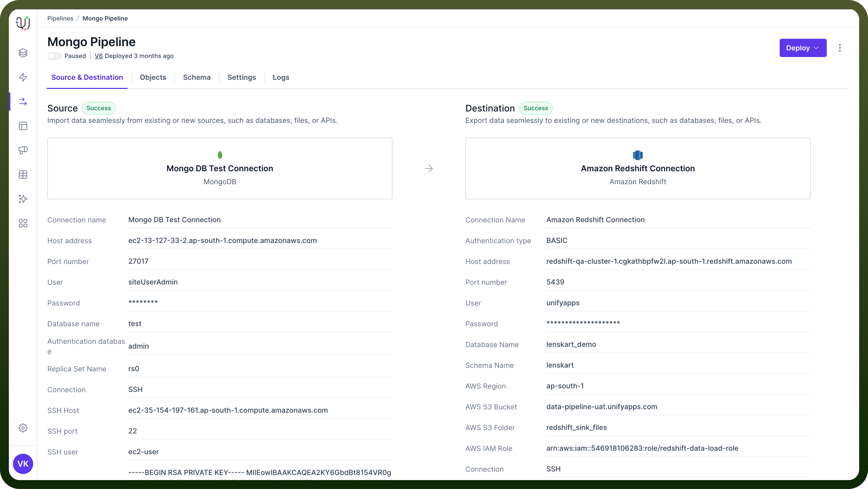Open the Mongo DB Test Connection card
Image resolution: width=868 pixels, height=489 pixels.
click(x=220, y=168)
